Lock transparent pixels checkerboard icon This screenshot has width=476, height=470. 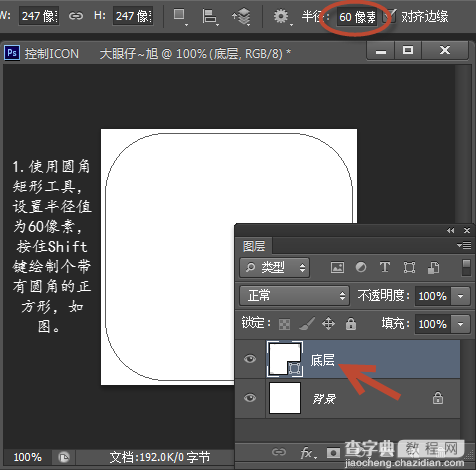pyautogui.click(x=284, y=324)
